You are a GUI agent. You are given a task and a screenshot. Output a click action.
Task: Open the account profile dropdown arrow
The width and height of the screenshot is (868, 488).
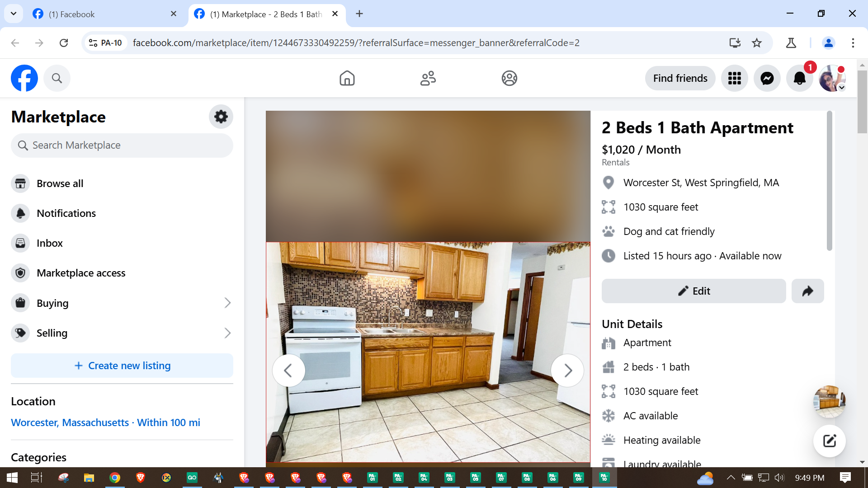tap(841, 88)
